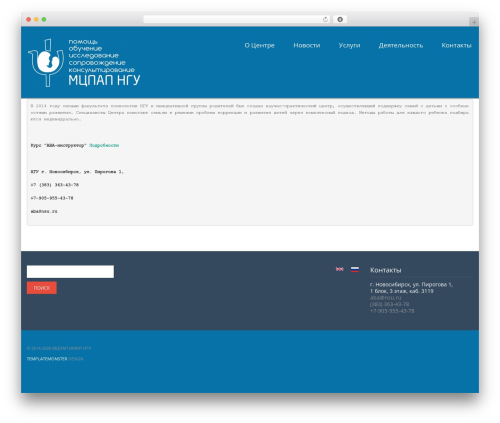This screenshot has width=500, height=423.
Task: Focus the footer search input field
Action: coord(70,272)
